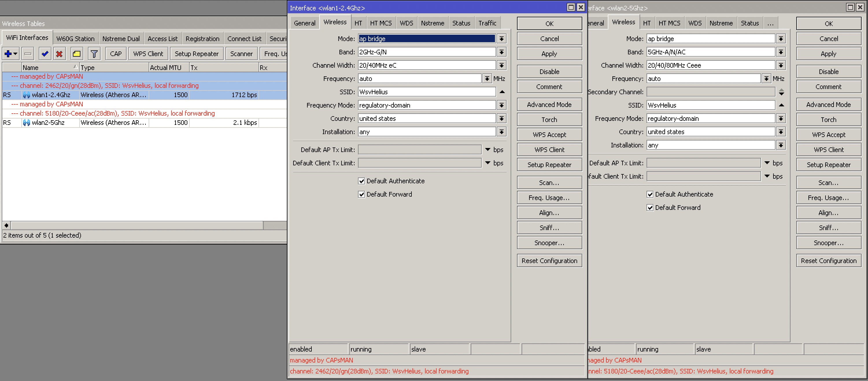The height and width of the screenshot is (381, 868).
Task: Disable Default Forward for wlan2-5Ghz
Action: [650, 208]
